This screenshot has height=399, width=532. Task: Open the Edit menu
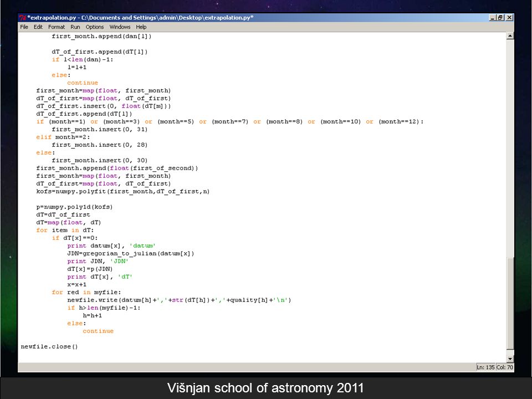click(x=38, y=27)
